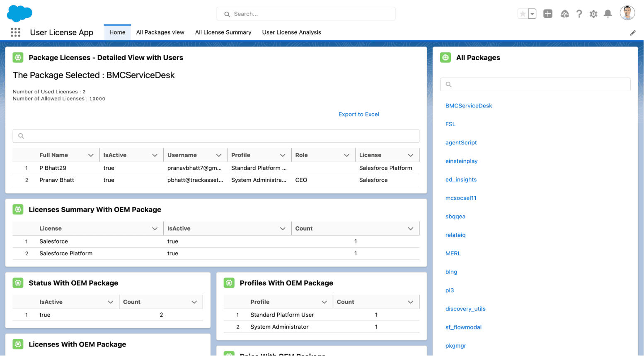The height and width of the screenshot is (356, 644).
Task: Click the All Packages search field
Action: 535,84
